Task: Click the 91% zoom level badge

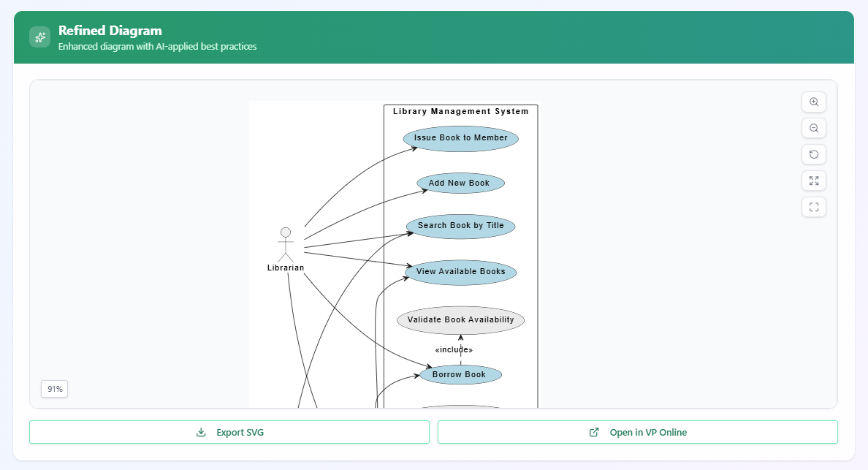Action: 54,389
